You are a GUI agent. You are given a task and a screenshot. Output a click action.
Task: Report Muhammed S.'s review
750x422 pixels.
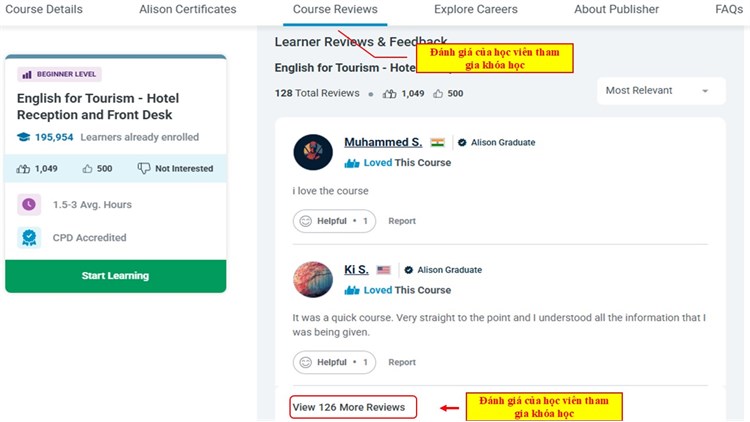tap(402, 221)
